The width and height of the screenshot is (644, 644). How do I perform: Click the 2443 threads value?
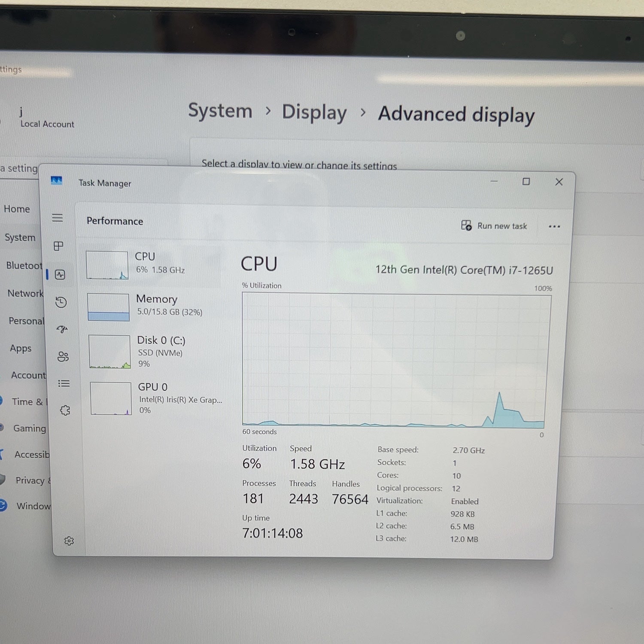click(x=303, y=499)
